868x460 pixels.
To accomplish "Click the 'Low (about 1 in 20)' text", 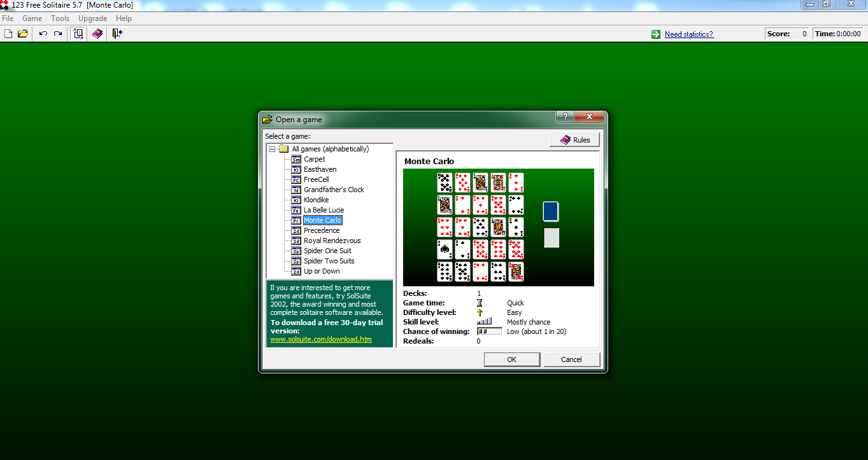I will coord(536,331).
